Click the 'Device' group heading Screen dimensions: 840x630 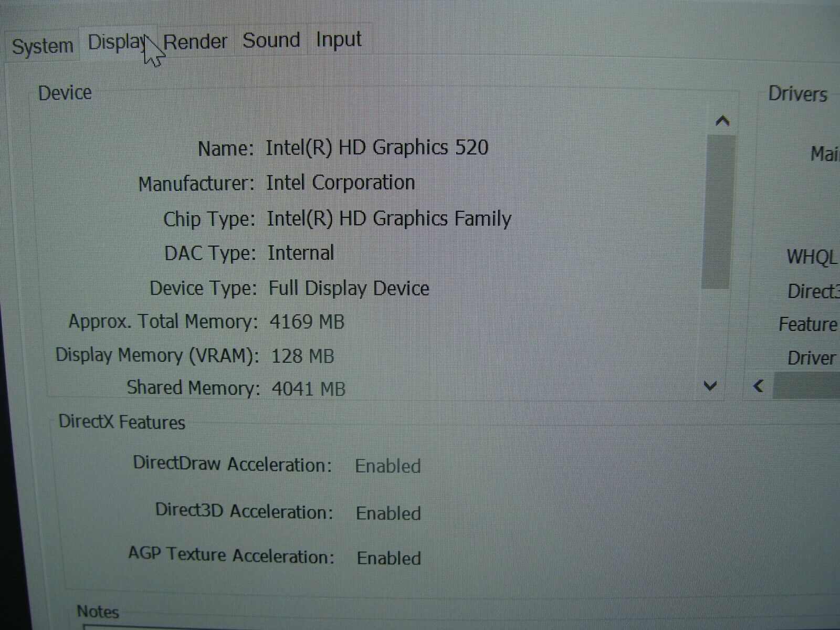tap(65, 93)
